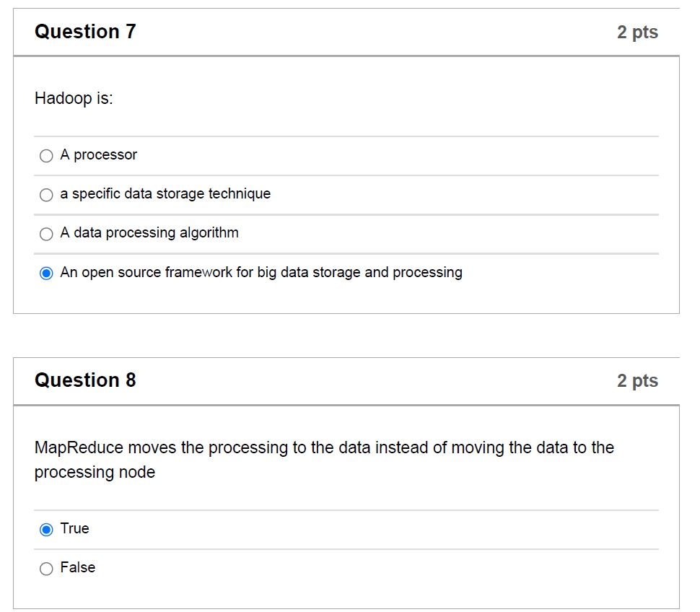This screenshot has height=612, width=700.
Task: Click the word 'MapReduce' in Question 8 statement
Action: 79,447
